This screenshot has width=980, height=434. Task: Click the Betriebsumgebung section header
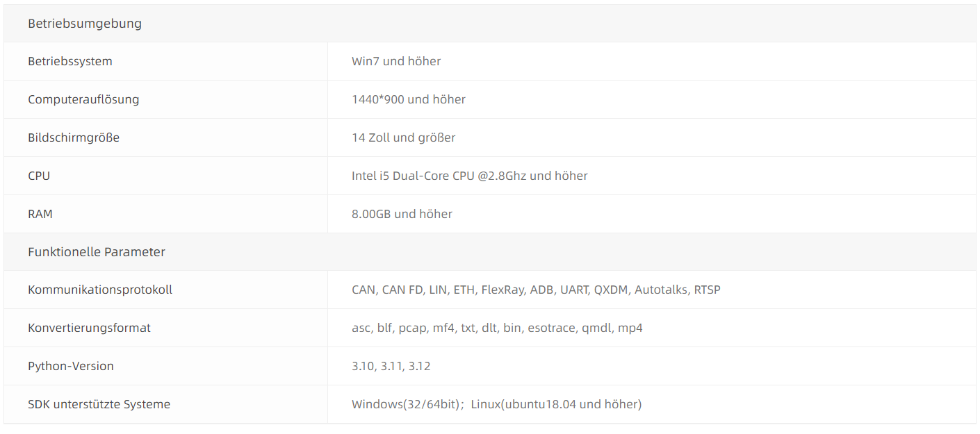click(85, 24)
